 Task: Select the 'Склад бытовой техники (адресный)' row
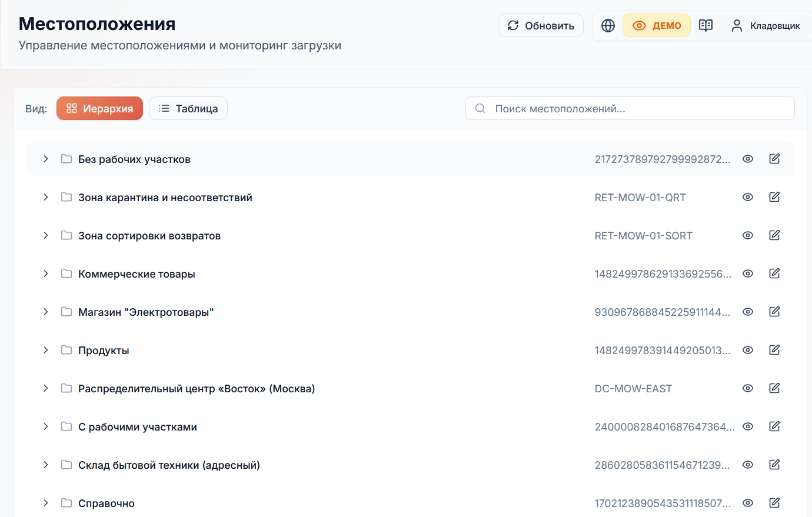(x=410, y=465)
